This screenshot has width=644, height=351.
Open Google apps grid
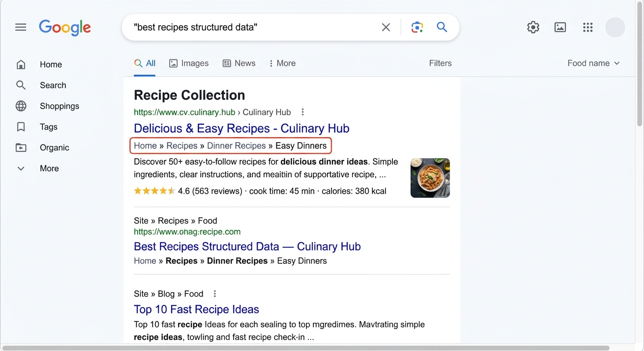(x=588, y=27)
